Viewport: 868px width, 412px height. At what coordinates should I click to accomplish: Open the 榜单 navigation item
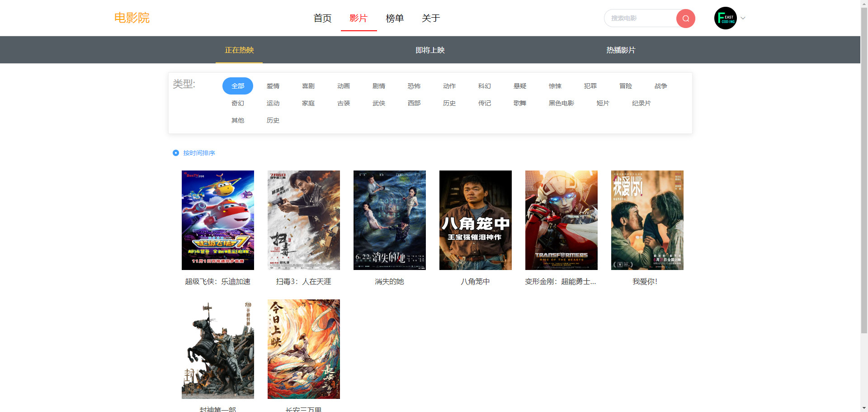[x=395, y=18]
